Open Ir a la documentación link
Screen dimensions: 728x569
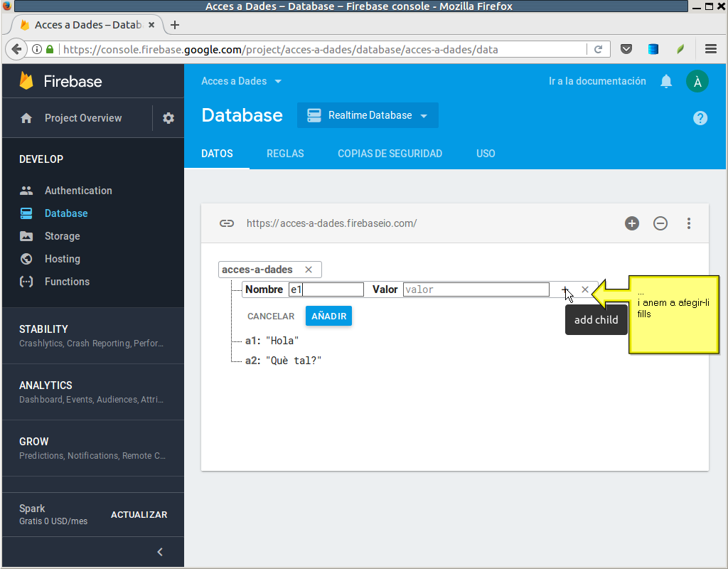point(597,81)
